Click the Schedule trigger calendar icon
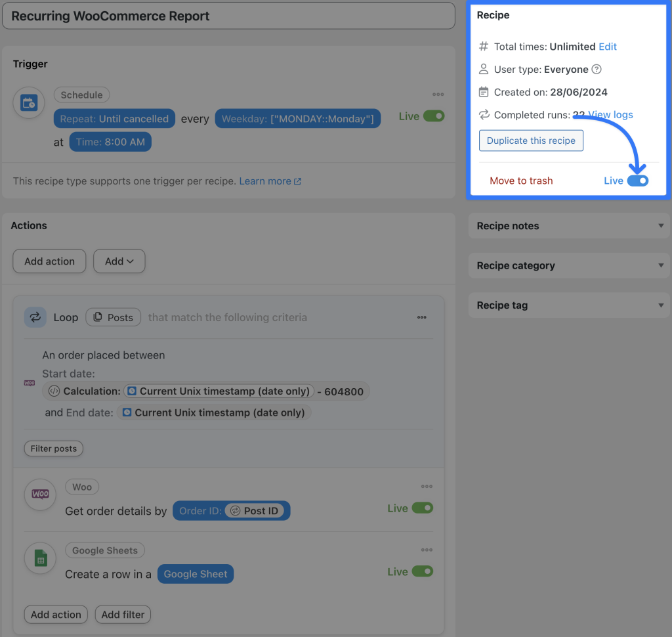The image size is (672, 637). [28, 102]
